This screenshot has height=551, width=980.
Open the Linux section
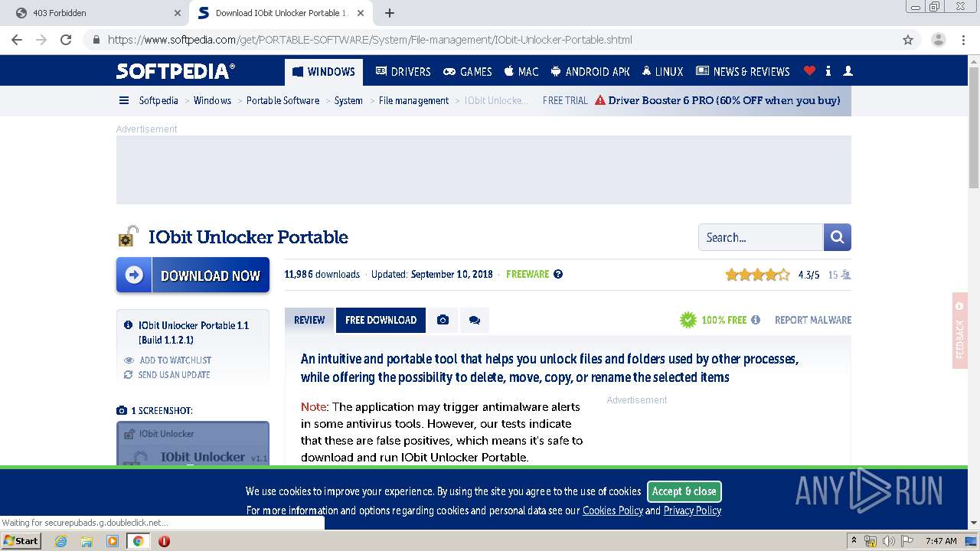click(663, 72)
